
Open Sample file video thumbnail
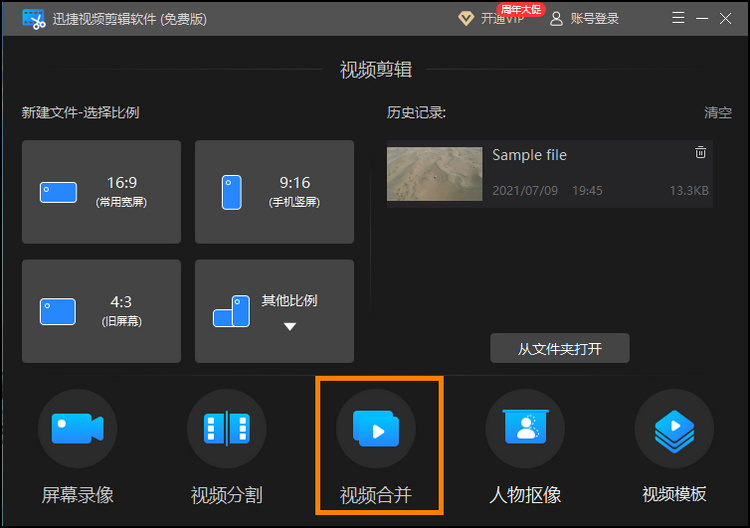pos(435,174)
